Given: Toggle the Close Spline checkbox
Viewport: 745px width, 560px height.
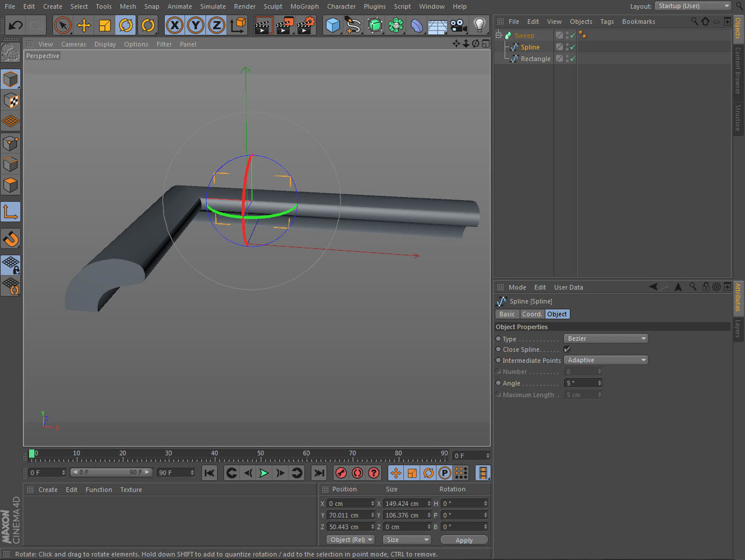Looking at the screenshot, I should click(567, 349).
